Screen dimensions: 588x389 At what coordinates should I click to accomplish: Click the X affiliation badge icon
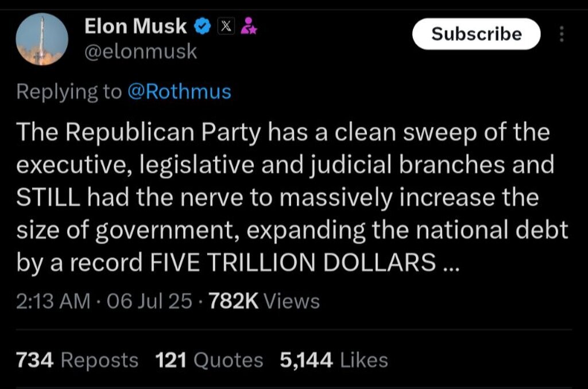226,26
